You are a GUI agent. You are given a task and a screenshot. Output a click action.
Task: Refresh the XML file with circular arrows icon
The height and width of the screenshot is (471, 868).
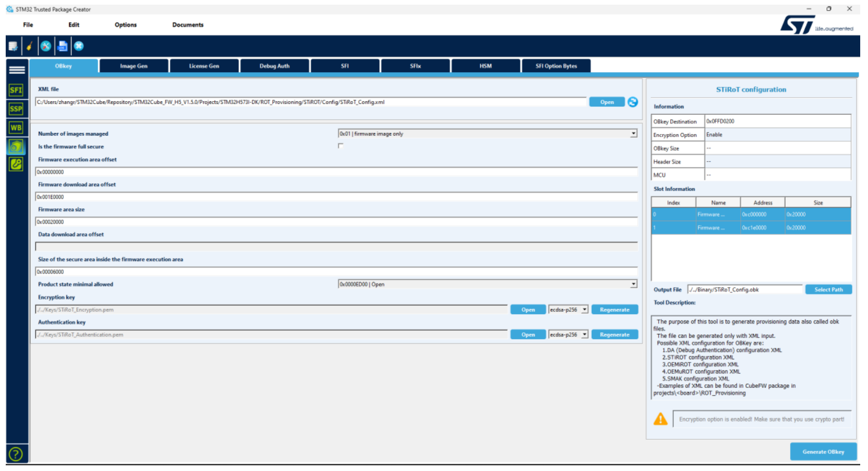pos(633,102)
